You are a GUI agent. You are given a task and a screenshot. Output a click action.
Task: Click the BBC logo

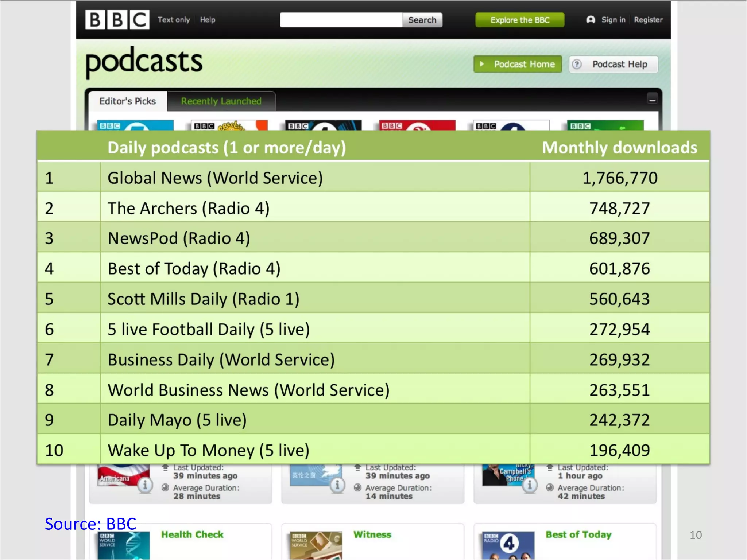pyautogui.click(x=117, y=20)
